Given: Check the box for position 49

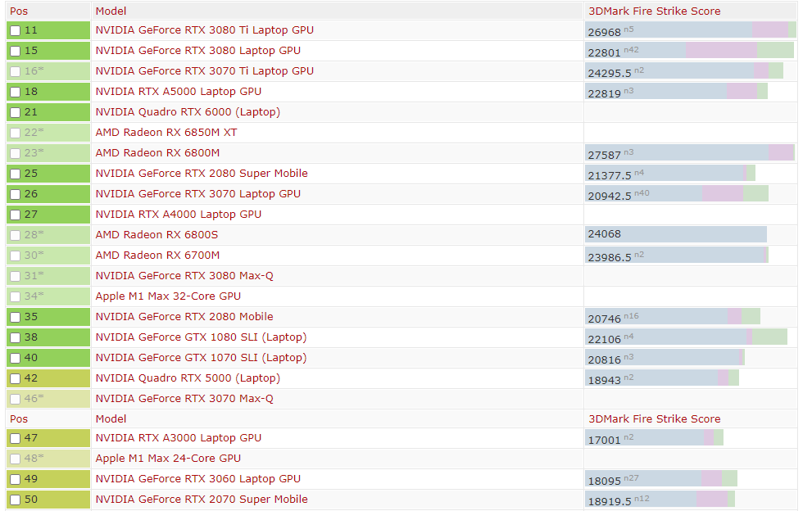Looking at the screenshot, I should [x=16, y=479].
